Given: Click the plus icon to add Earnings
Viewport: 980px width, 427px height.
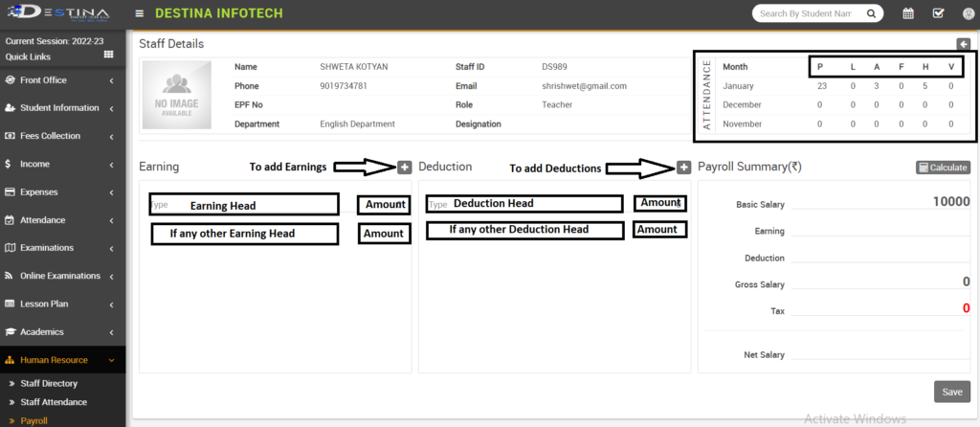Looking at the screenshot, I should pos(405,167).
